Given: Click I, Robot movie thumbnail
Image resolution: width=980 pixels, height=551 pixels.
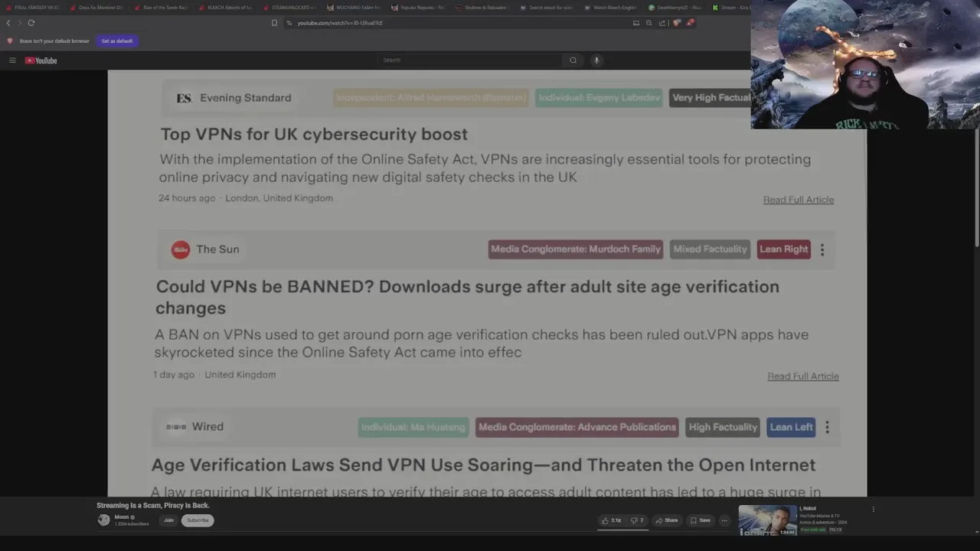Looking at the screenshot, I should (767, 520).
